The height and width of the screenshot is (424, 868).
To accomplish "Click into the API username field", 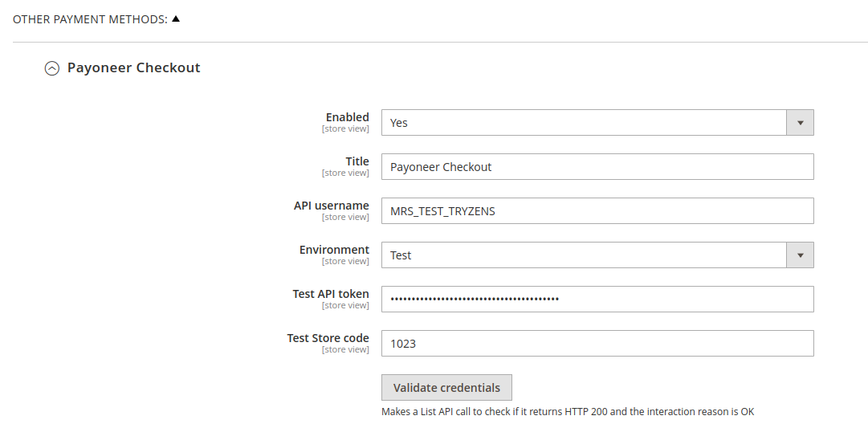I will click(597, 211).
